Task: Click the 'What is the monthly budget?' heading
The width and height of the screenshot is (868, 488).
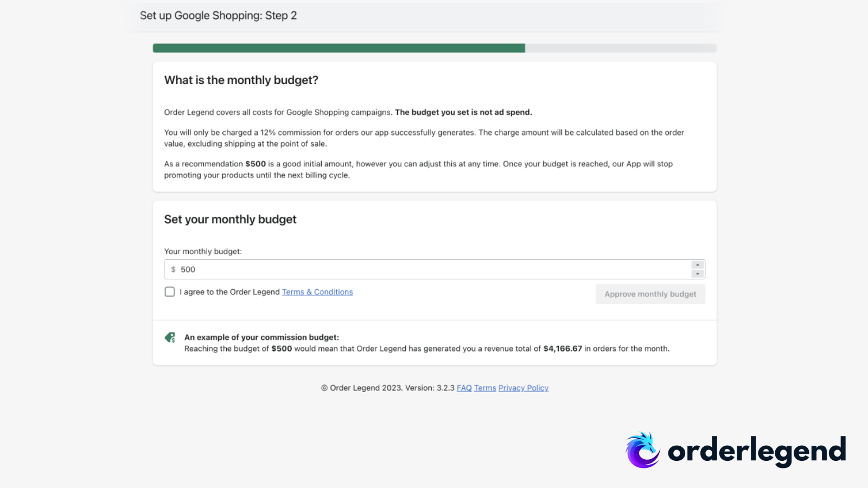Action: pyautogui.click(x=241, y=80)
